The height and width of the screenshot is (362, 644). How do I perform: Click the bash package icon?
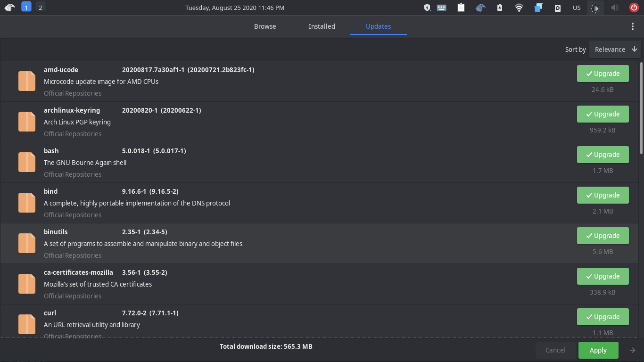27,162
